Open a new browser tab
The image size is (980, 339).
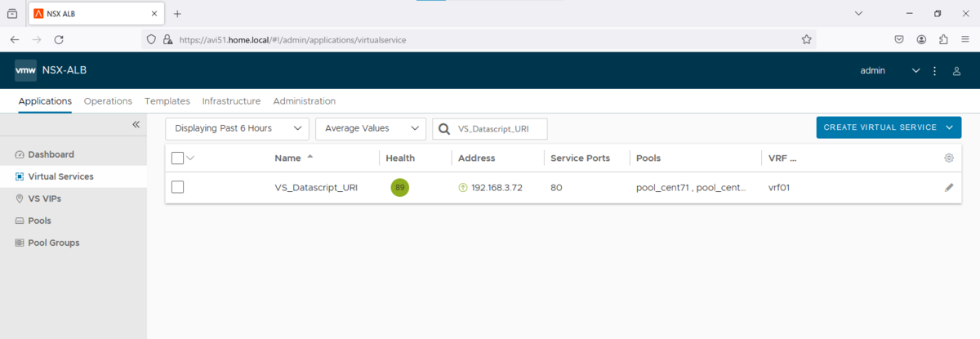click(177, 14)
